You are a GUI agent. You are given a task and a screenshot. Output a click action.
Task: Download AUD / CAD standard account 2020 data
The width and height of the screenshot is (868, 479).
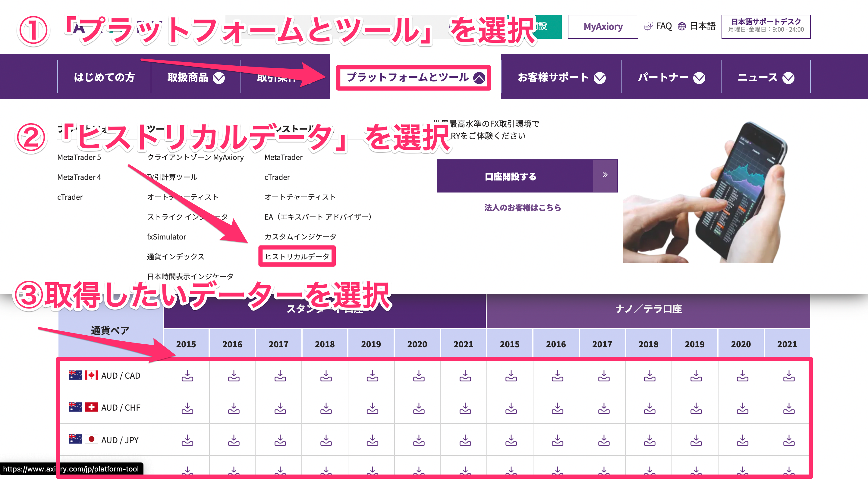[419, 376]
